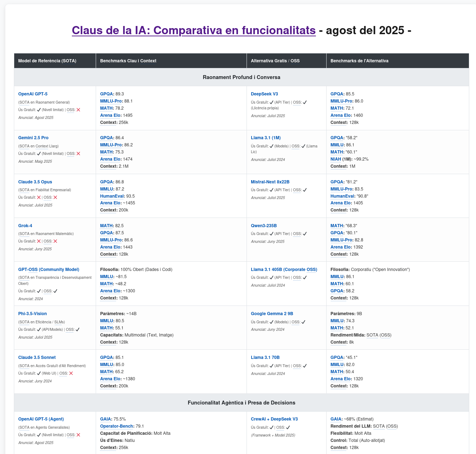
Task: Open the Llama 3.1 70B link
Action: [x=265, y=358]
